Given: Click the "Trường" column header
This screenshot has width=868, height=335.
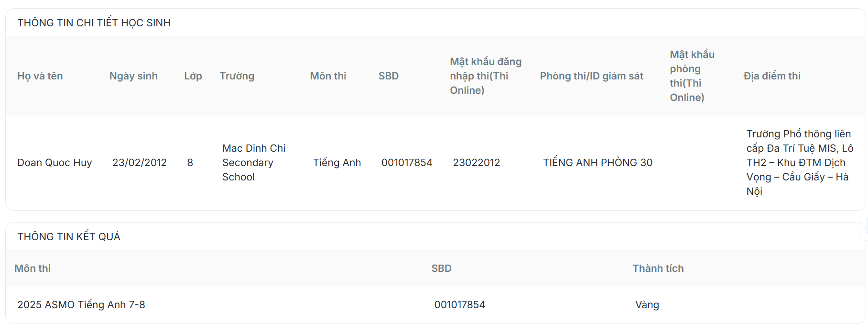Looking at the screenshot, I should (237, 76).
